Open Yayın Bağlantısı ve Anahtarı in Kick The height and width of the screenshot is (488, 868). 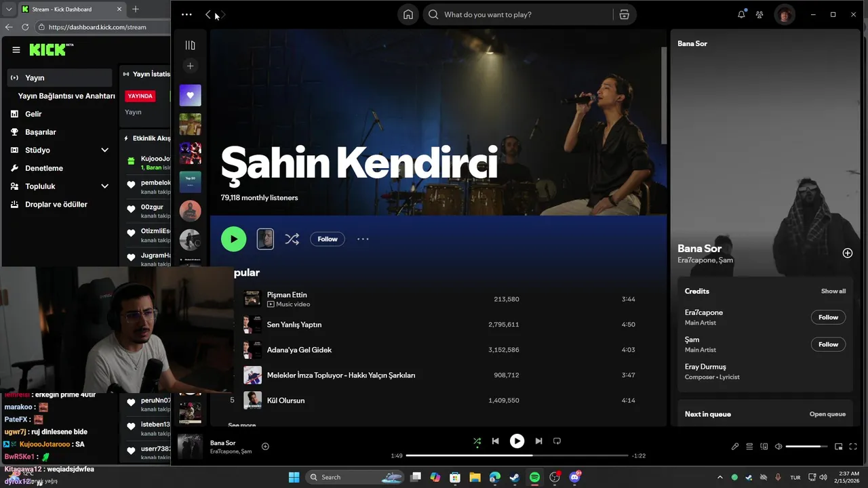66,96
